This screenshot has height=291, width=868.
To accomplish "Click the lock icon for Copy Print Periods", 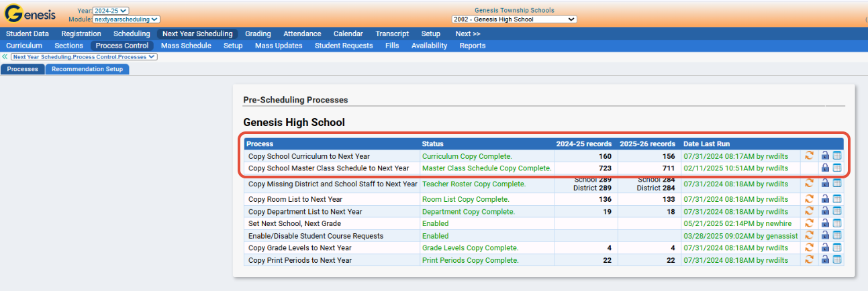I will point(825,259).
